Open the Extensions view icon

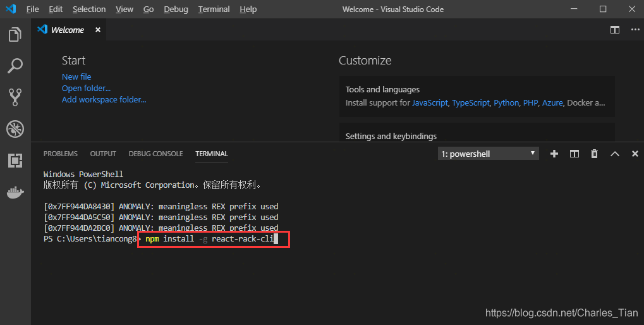point(15,160)
